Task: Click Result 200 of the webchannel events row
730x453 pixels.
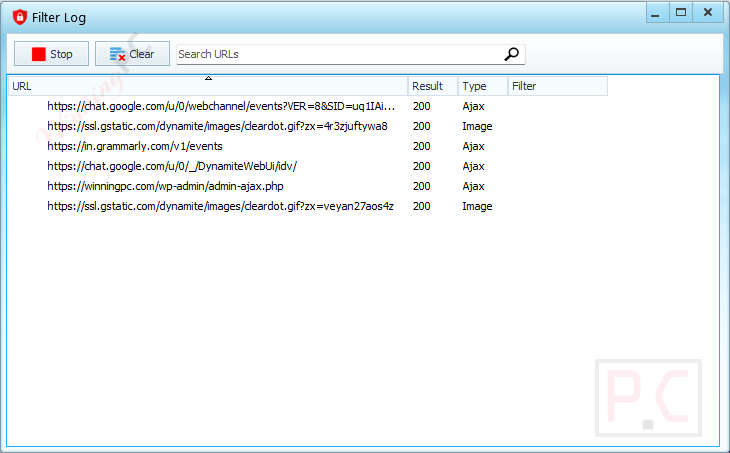Action: tap(422, 106)
